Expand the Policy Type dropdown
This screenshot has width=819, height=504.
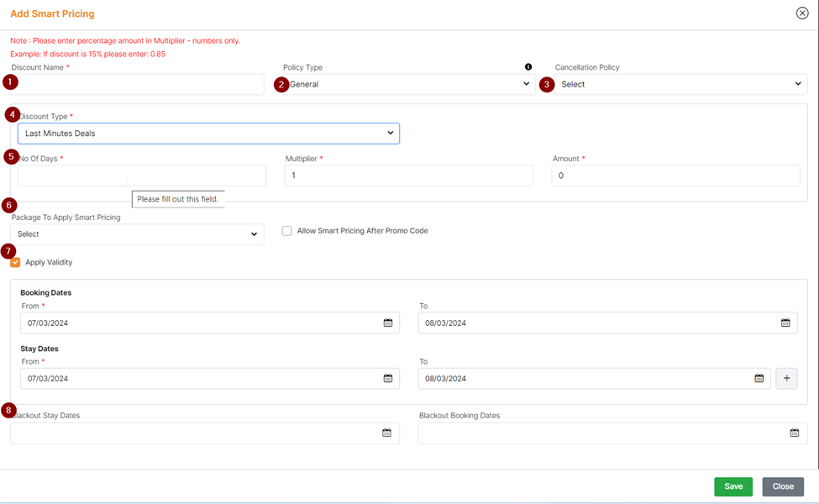[408, 84]
